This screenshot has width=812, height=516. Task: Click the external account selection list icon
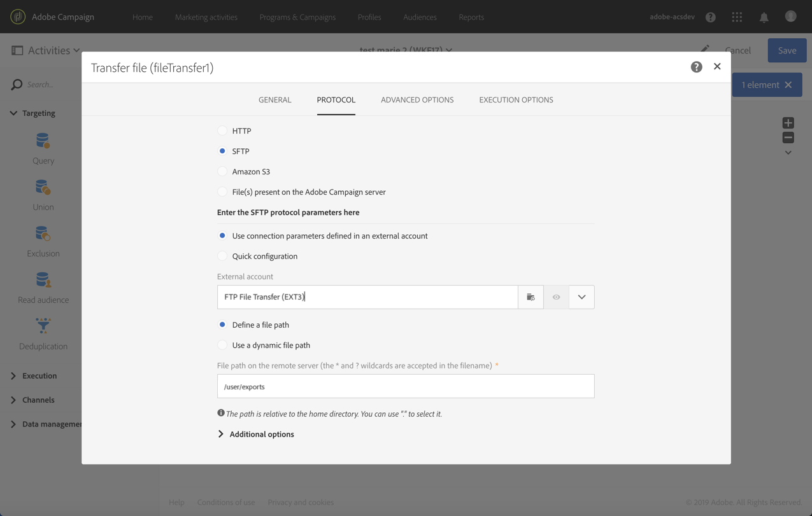[x=531, y=297]
